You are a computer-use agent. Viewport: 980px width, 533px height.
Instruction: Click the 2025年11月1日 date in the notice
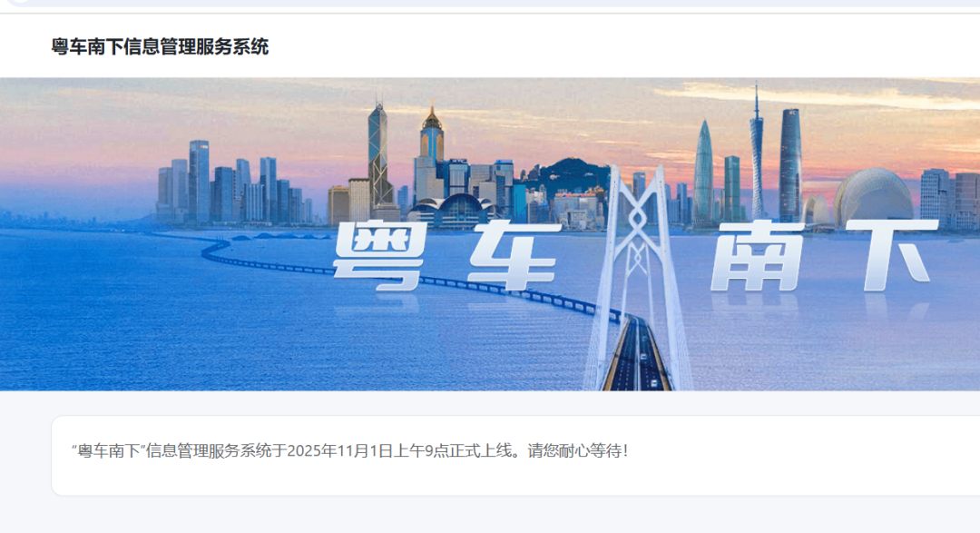[339, 450]
